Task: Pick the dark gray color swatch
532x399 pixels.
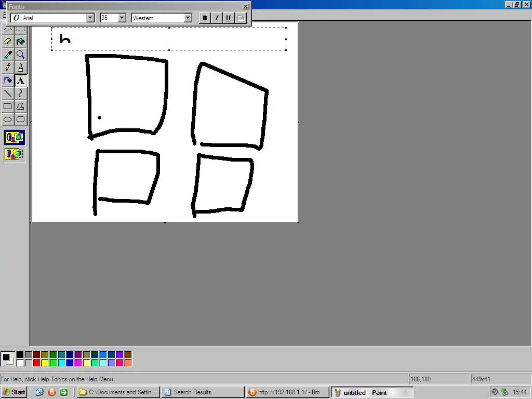Action: pos(29,355)
